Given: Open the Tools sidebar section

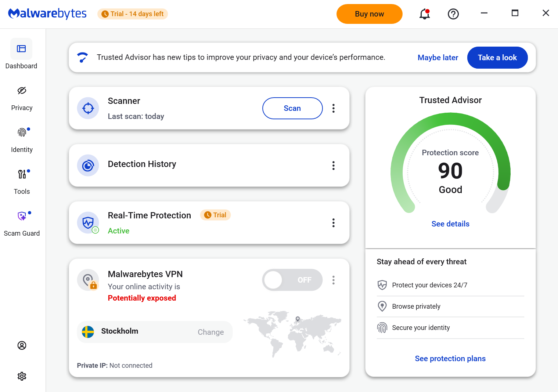Looking at the screenshot, I should click(22, 182).
